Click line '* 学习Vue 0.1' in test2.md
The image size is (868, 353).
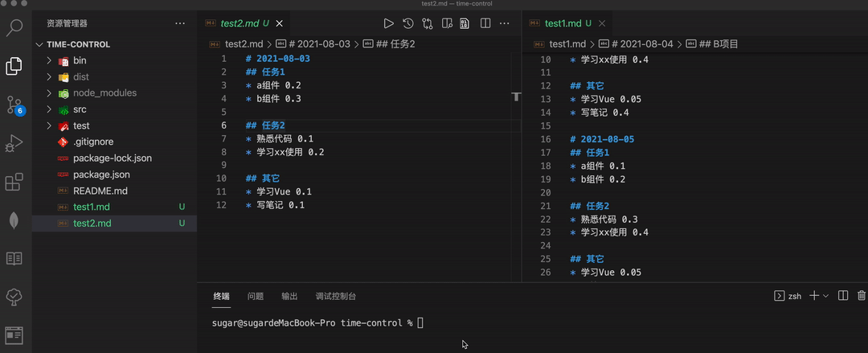point(278,191)
